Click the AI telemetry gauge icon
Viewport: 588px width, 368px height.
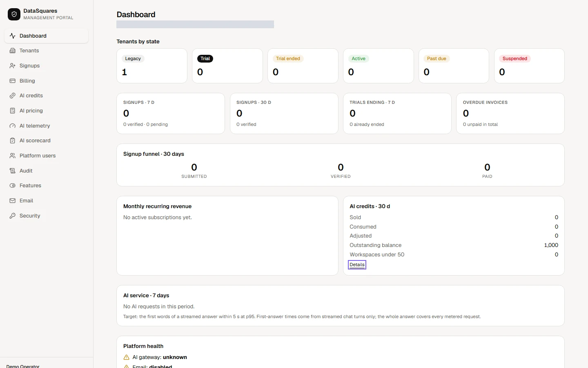13,126
